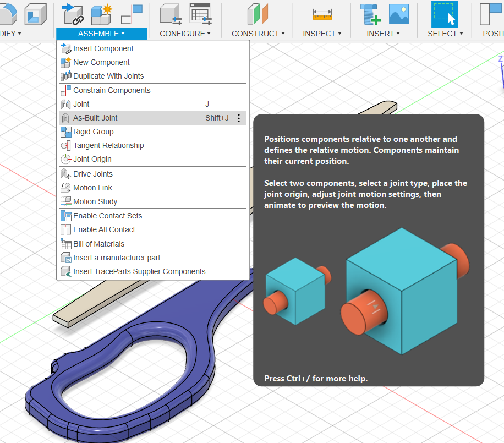Click the New Component toolbar icon
Viewport: 504px width, 443px height.
click(101, 14)
